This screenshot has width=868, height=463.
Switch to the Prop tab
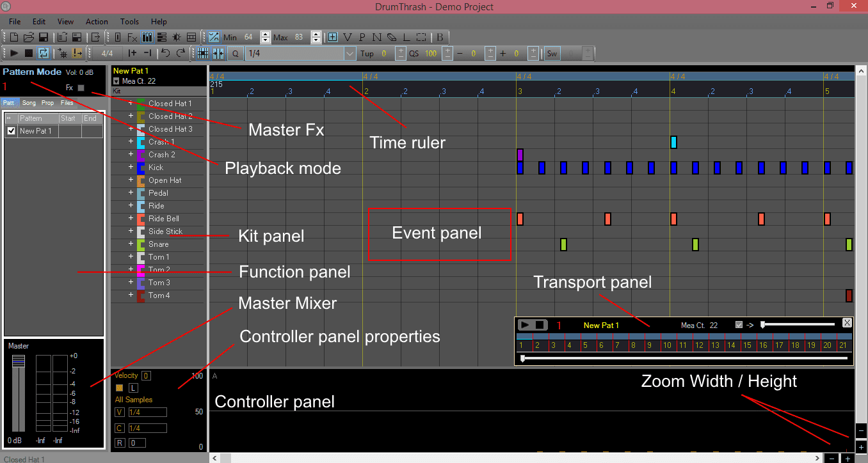(47, 103)
